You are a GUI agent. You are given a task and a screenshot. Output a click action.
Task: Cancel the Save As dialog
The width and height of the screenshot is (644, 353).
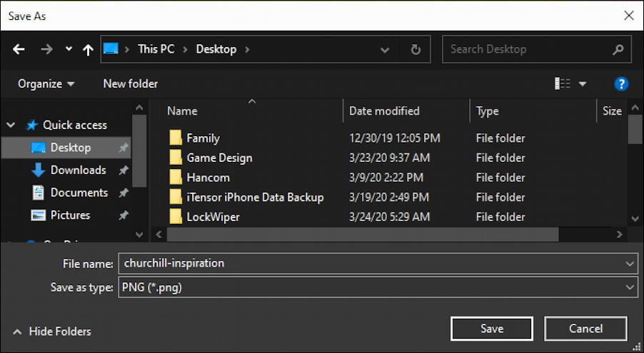(585, 329)
